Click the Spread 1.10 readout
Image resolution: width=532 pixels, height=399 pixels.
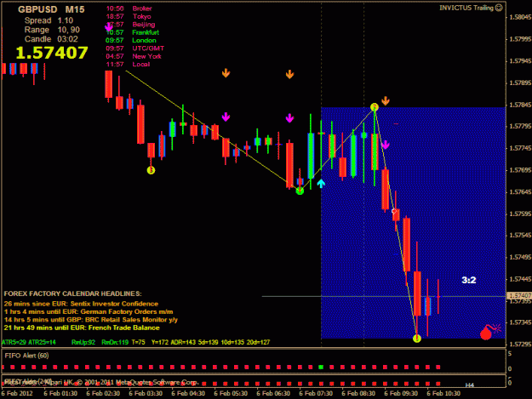coord(49,20)
